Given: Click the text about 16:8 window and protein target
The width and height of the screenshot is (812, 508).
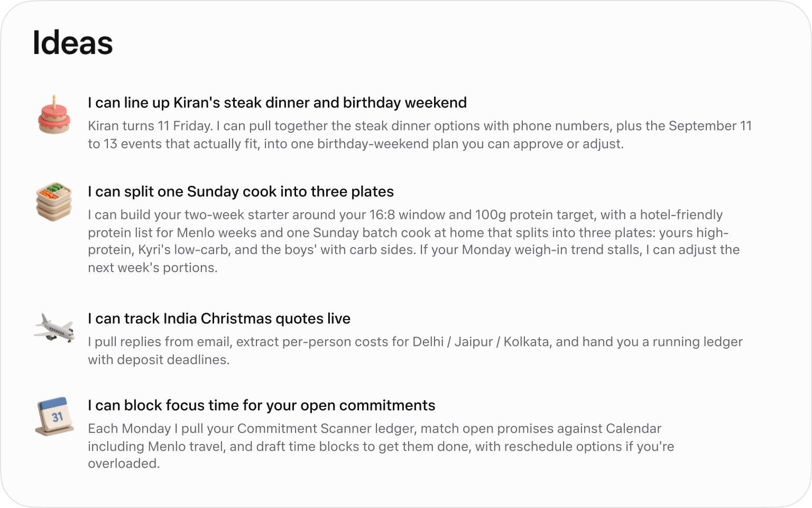Looking at the screenshot, I should [x=414, y=241].
